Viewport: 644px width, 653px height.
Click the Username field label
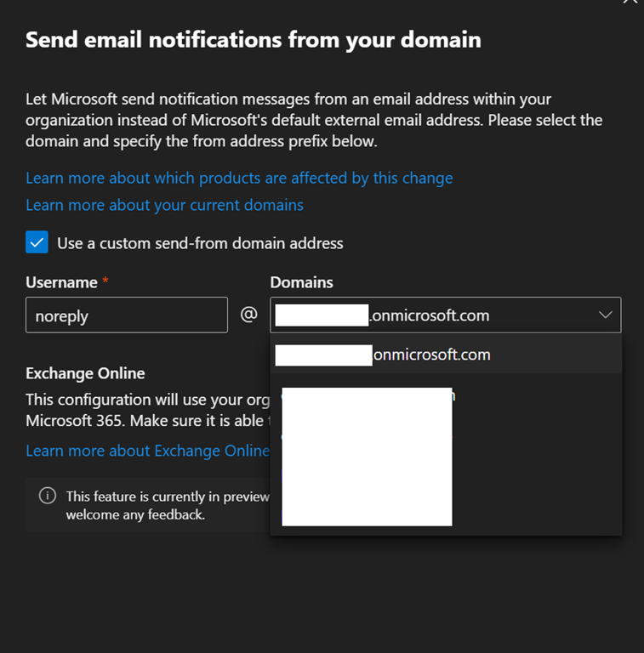point(61,282)
